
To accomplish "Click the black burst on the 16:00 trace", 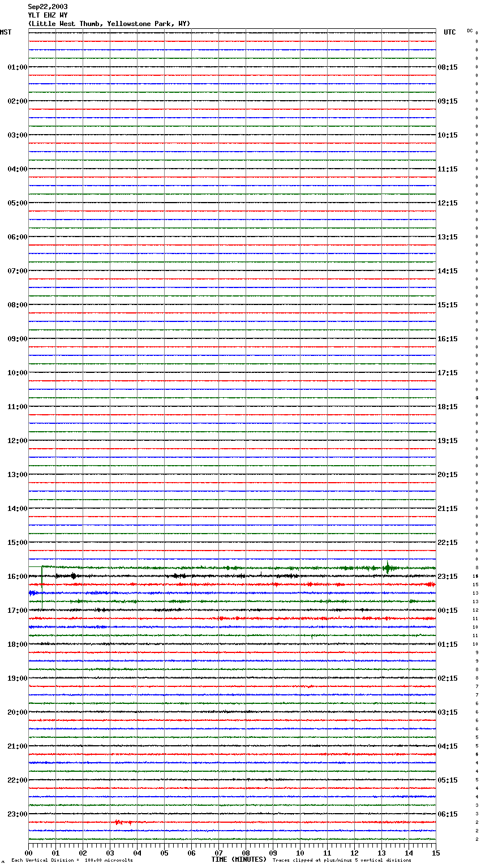I will click(x=74, y=576).
